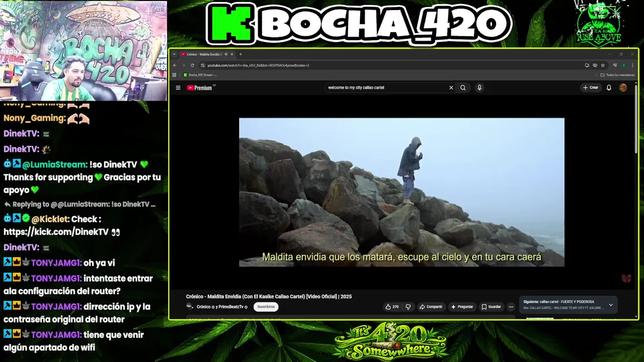This screenshot has height=362, width=644.
Task: Open Chrome three-dot menu
Action: (632, 65)
